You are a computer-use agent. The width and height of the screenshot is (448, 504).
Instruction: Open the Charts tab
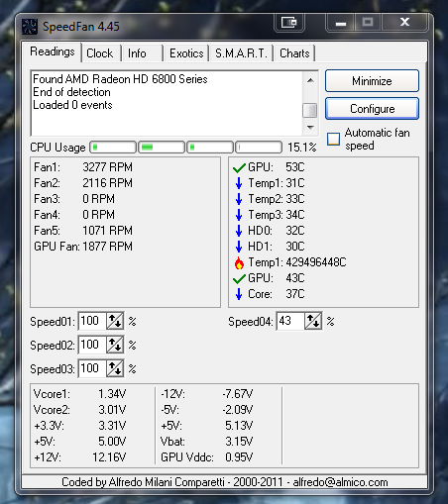tap(294, 53)
